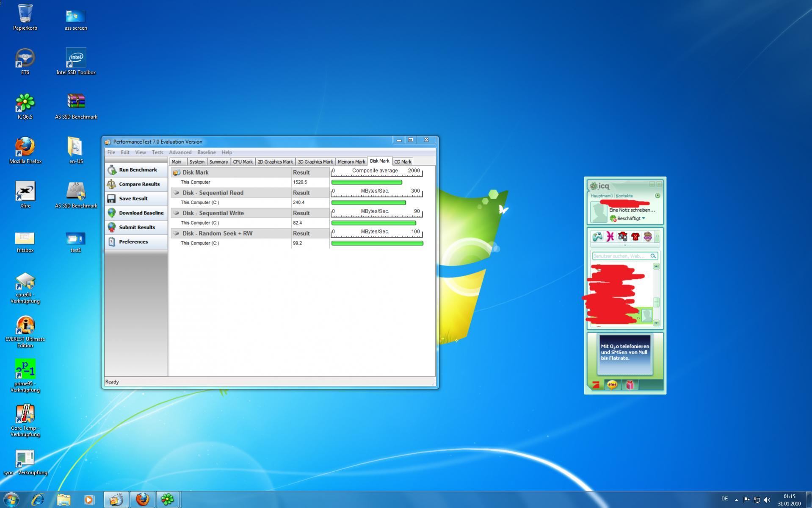
Task: Switch to the CD Mark tab
Action: [x=403, y=162]
